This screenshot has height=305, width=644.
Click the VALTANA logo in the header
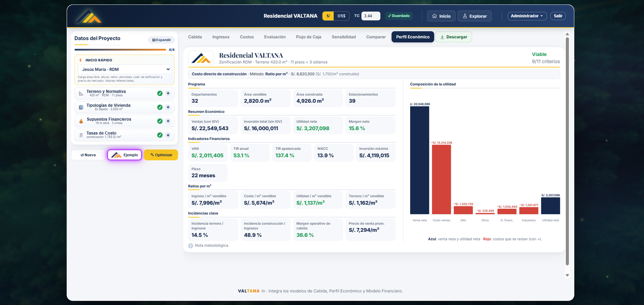pos(88,16)
